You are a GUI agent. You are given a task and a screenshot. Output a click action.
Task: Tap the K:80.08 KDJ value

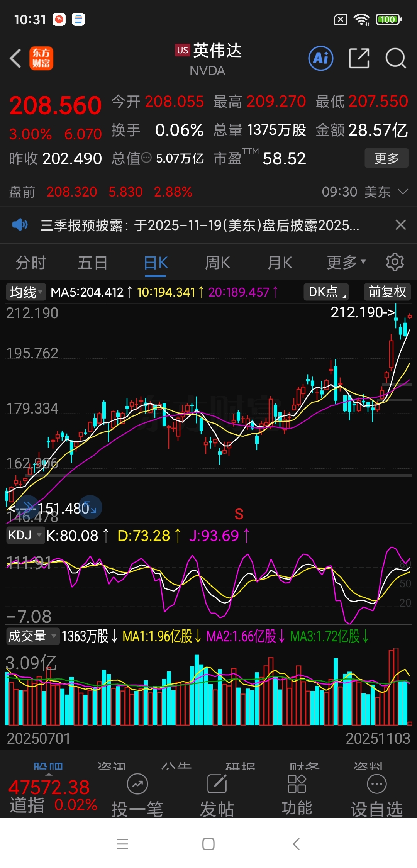tap(77, 536)
